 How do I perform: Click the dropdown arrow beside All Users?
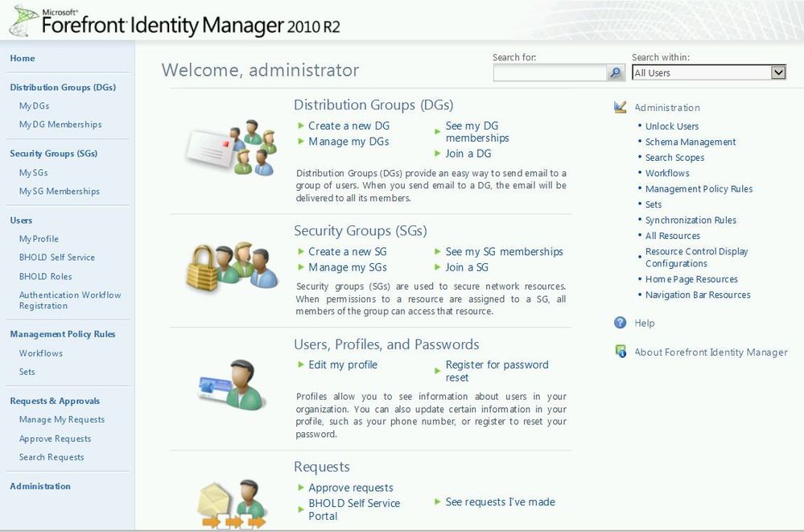click(x=778, y=73)
